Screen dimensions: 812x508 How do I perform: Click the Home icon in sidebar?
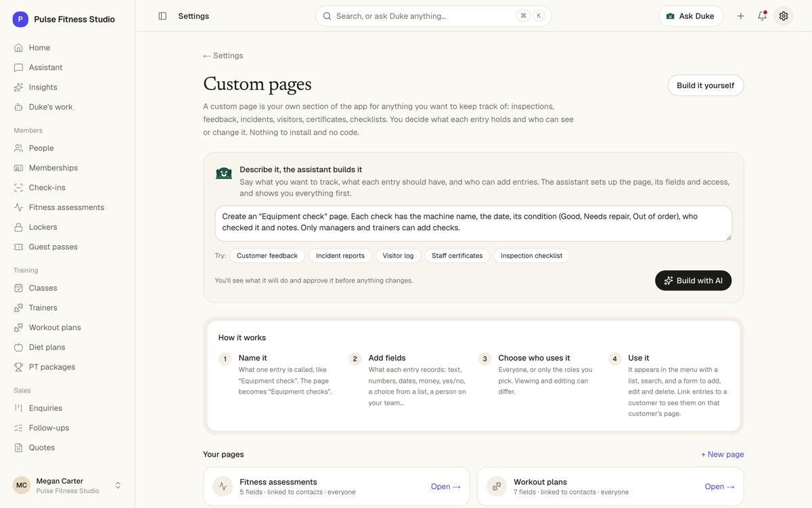pos(18,48)
